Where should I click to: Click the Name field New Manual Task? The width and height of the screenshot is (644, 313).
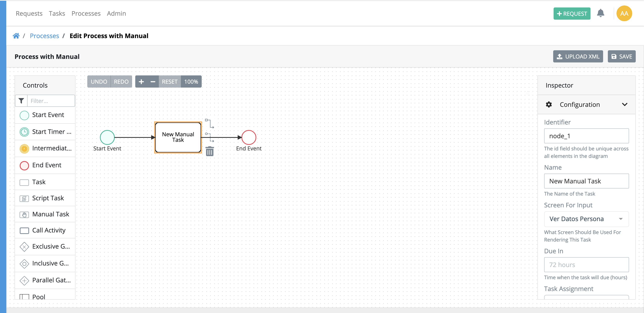point(586,181)
